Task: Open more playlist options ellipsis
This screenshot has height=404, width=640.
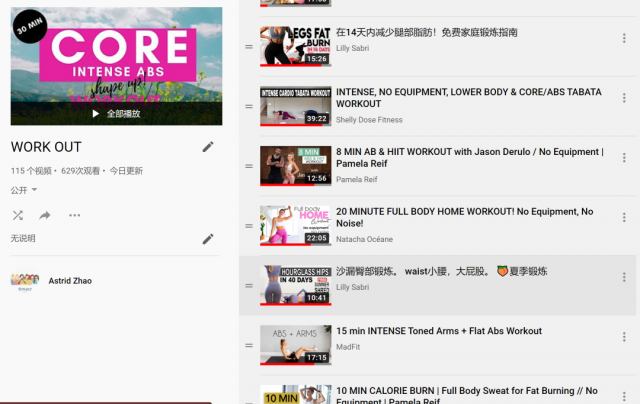Action: [75, 215]
